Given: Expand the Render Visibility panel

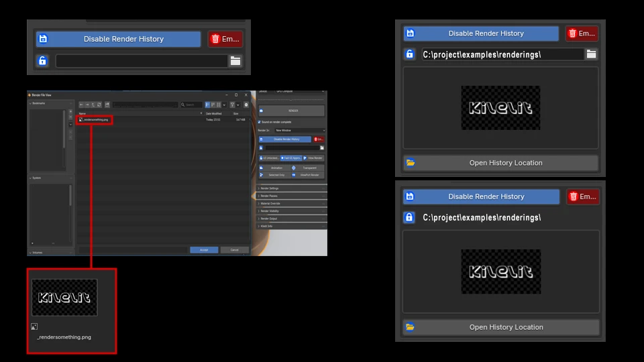Looking at the screenshot, I should pyautogui.click(x=292, y=211).
